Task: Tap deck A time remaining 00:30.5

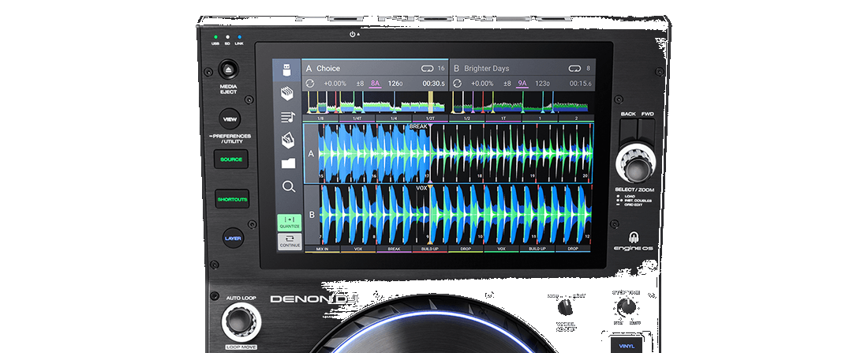Action: tap(433, 84)
